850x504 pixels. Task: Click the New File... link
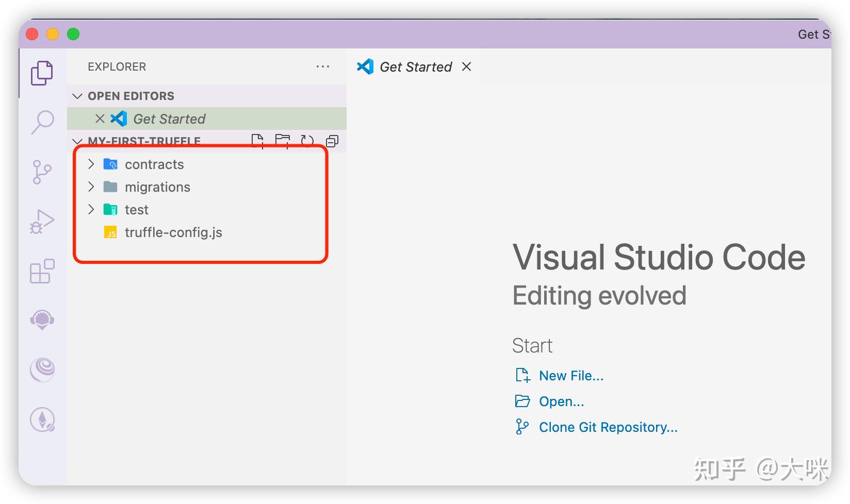click(571, 376)
